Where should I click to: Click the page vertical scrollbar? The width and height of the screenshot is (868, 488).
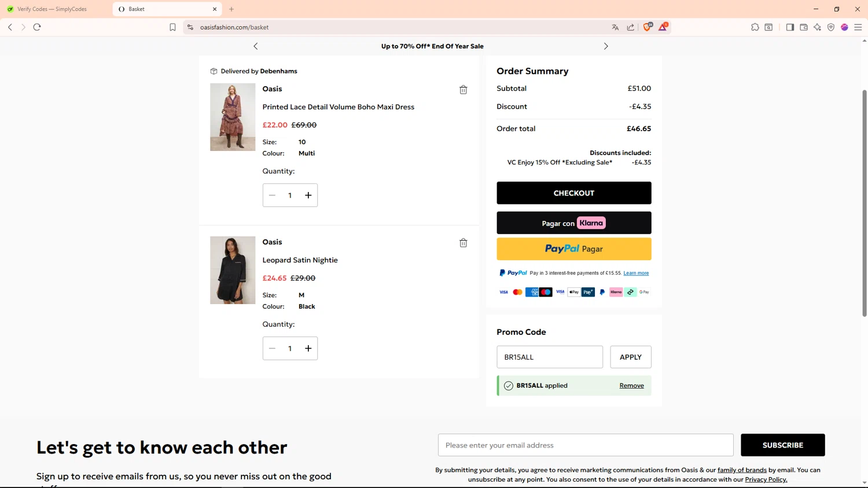tap(864, 202)
